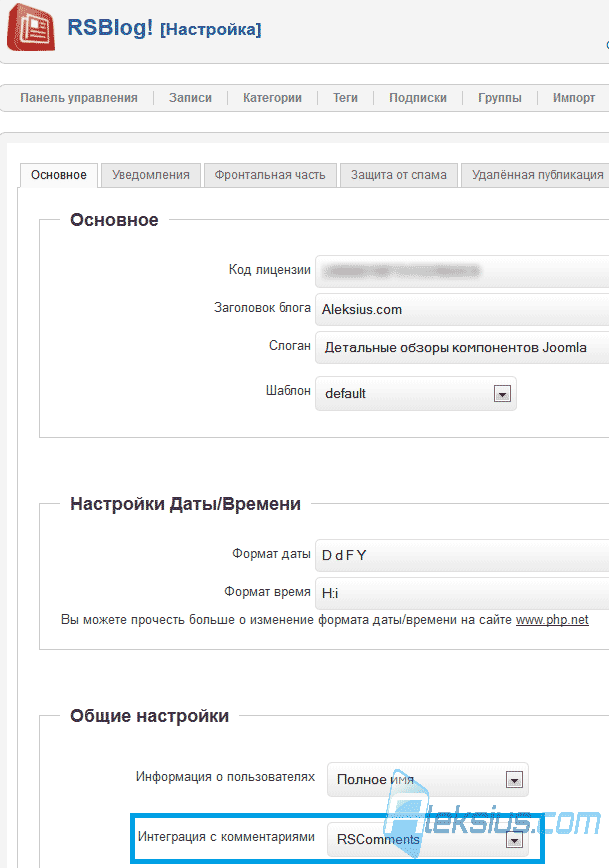Click the Слоган label
The width and height of the screenshot is (609, 868).
click(290, 345)
